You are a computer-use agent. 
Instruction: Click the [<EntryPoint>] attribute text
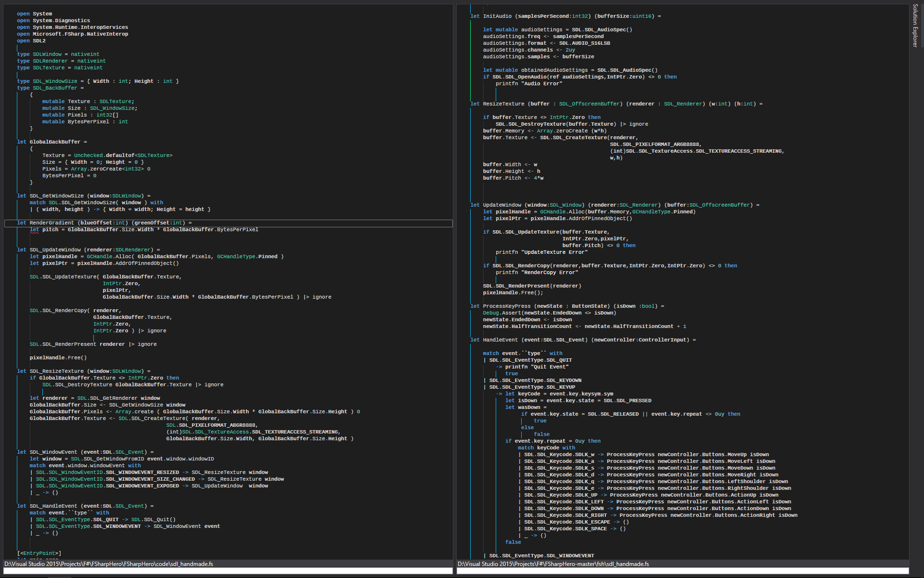(x=39, y=553)
